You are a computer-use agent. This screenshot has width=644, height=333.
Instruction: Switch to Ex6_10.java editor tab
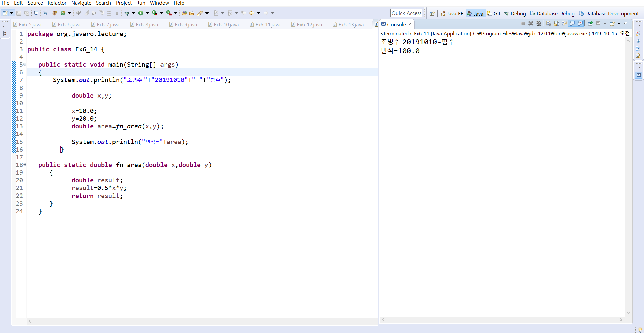(224, 25)
